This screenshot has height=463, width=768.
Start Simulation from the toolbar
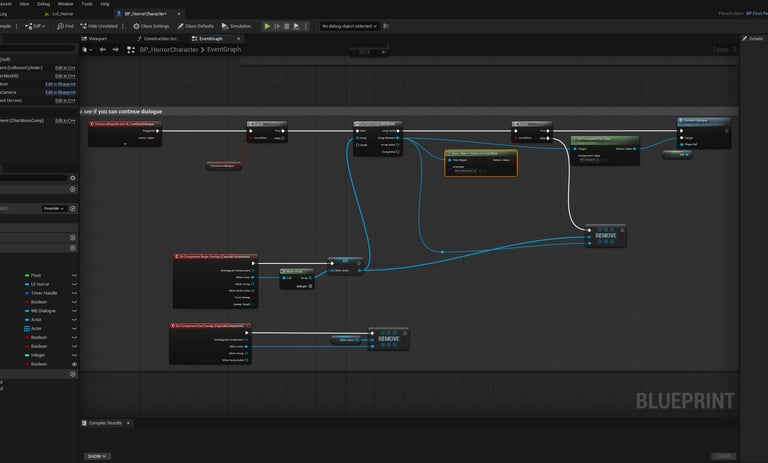[x=236, y=26]
